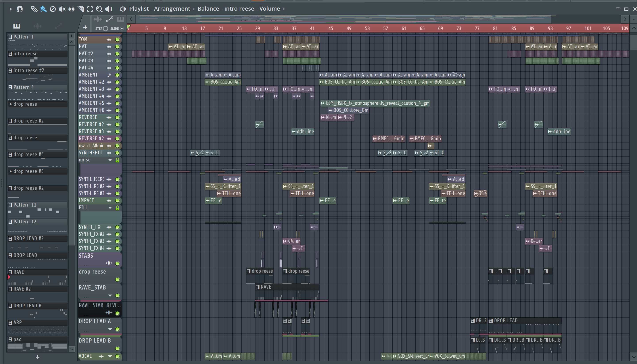Toggle the SLIDE radio option
Viewport: 637px width, 364px height.
tap(122, 29)
